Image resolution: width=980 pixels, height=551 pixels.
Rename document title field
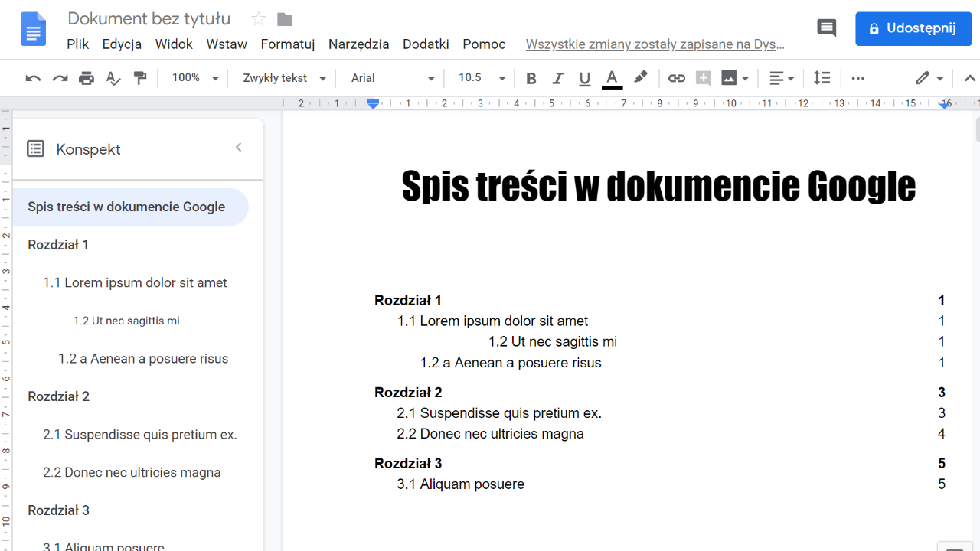tap(149, 18)
